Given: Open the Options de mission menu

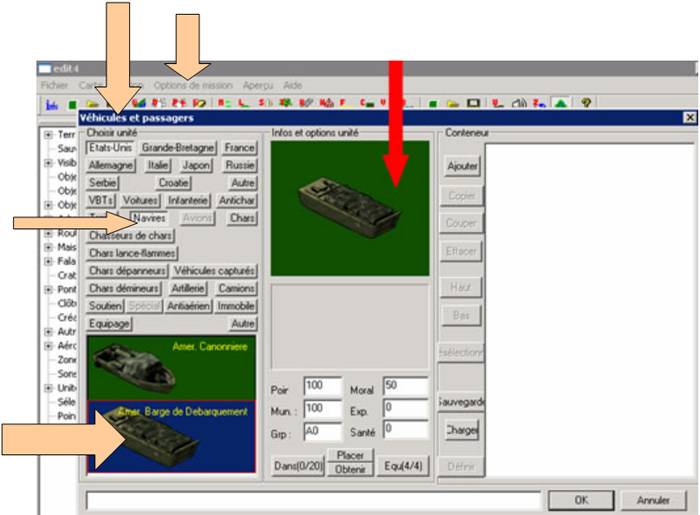Looking at the screenshot, I should (x=192, y=86).
